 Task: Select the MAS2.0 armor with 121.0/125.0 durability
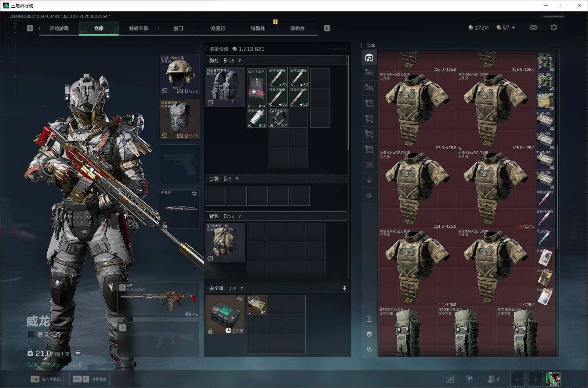[x=418, y=190]
